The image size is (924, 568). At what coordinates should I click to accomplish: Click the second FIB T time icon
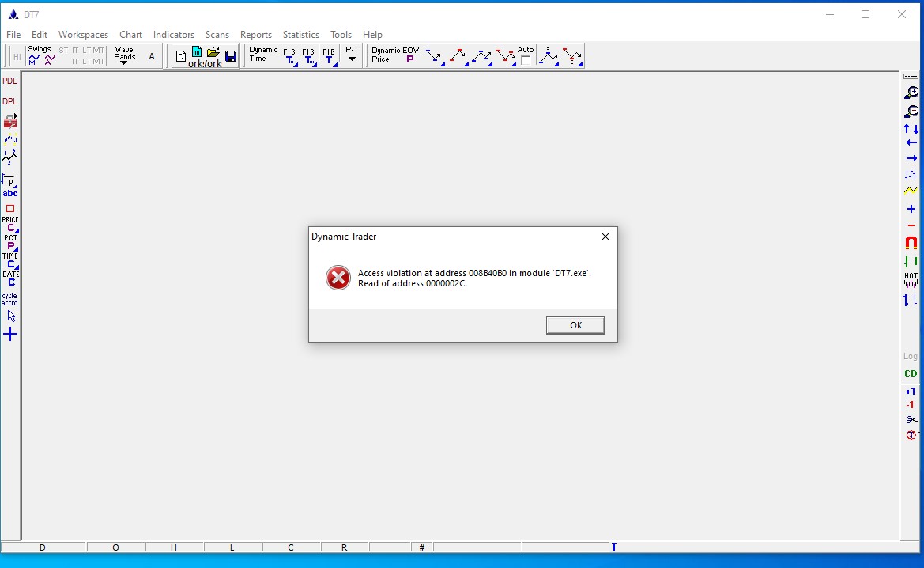[x=309, y=57]
